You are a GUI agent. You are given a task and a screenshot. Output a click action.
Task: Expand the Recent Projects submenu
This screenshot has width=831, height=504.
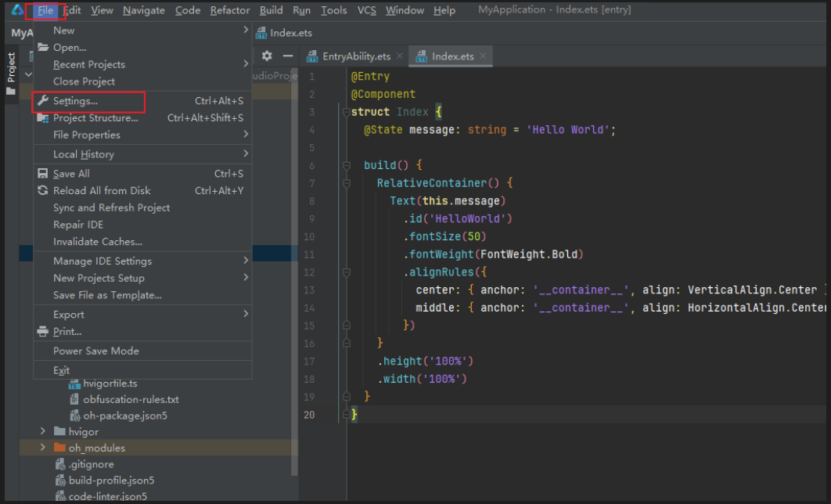[x=142, y=65]
